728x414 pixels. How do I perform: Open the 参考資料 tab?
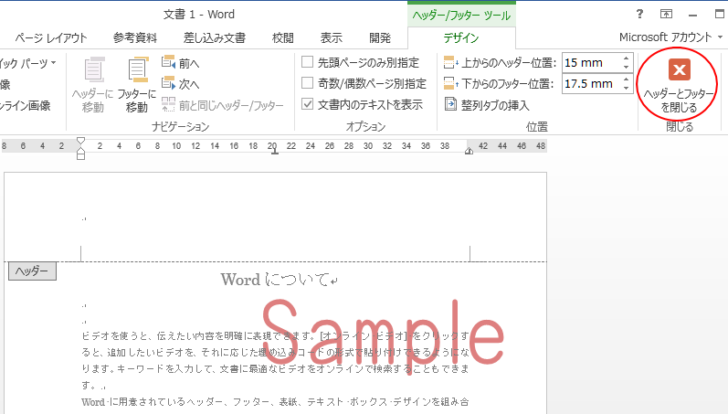(x=135, y=38)
